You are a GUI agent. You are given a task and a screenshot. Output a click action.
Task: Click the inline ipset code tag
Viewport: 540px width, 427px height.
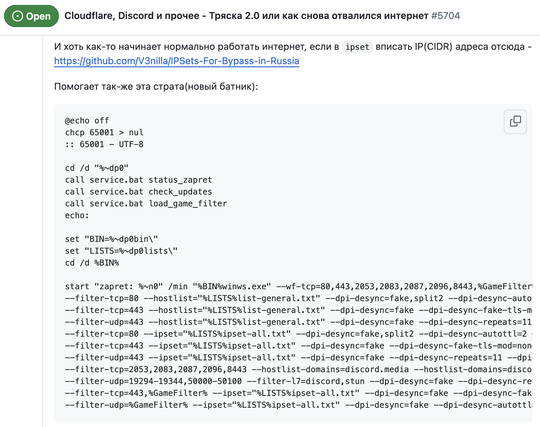357,47
